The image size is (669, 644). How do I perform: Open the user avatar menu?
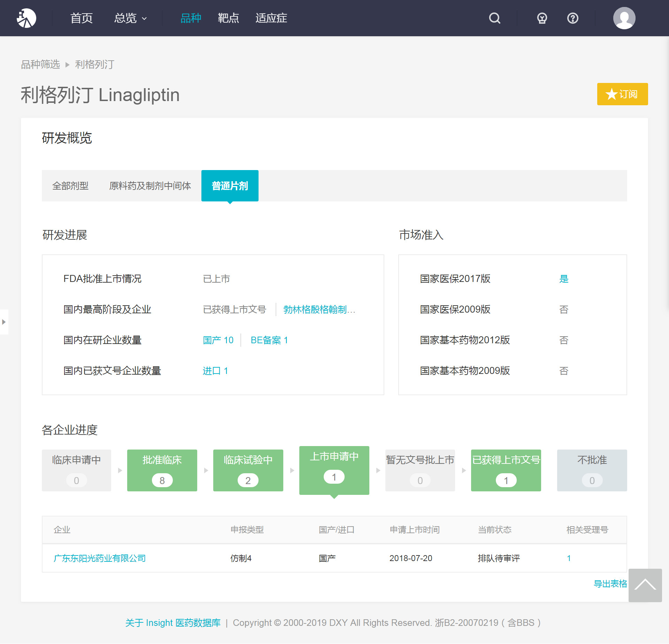(624, 18)
